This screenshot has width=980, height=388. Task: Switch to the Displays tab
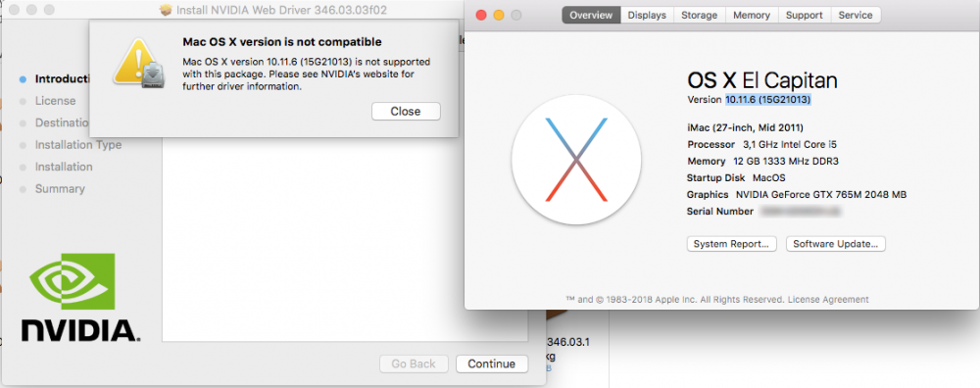pyautogui.click(x=647, y=15)
